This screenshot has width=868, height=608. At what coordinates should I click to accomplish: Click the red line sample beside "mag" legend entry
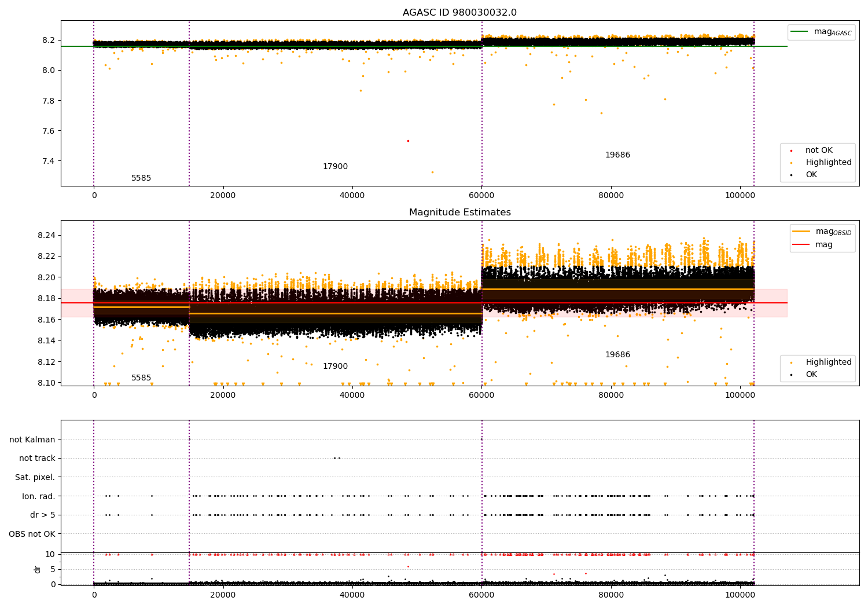click(x=801, y=245)
